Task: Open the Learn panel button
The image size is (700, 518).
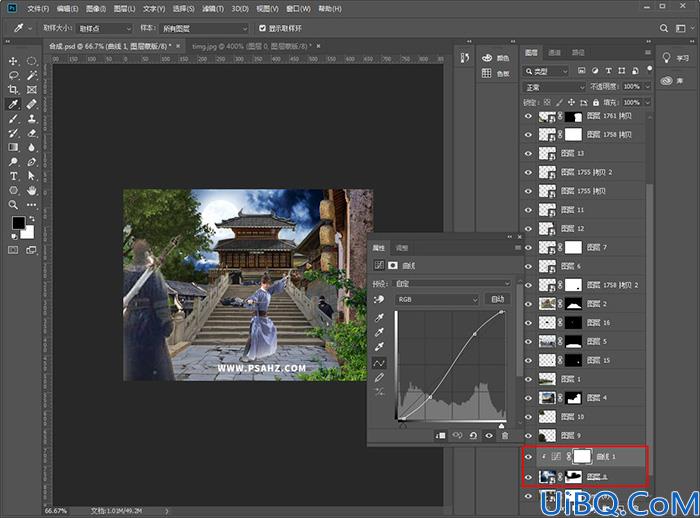Action: coord(675,58)
